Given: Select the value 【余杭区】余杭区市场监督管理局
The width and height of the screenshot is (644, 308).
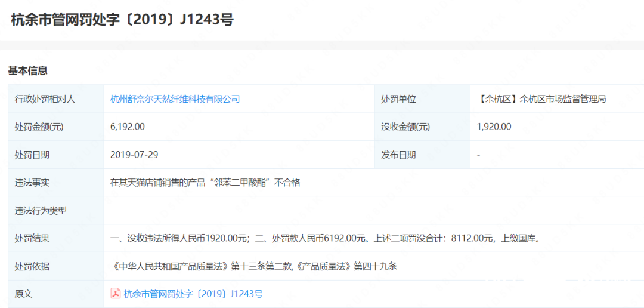Looking at the screenshot, I should coord(541,99).
